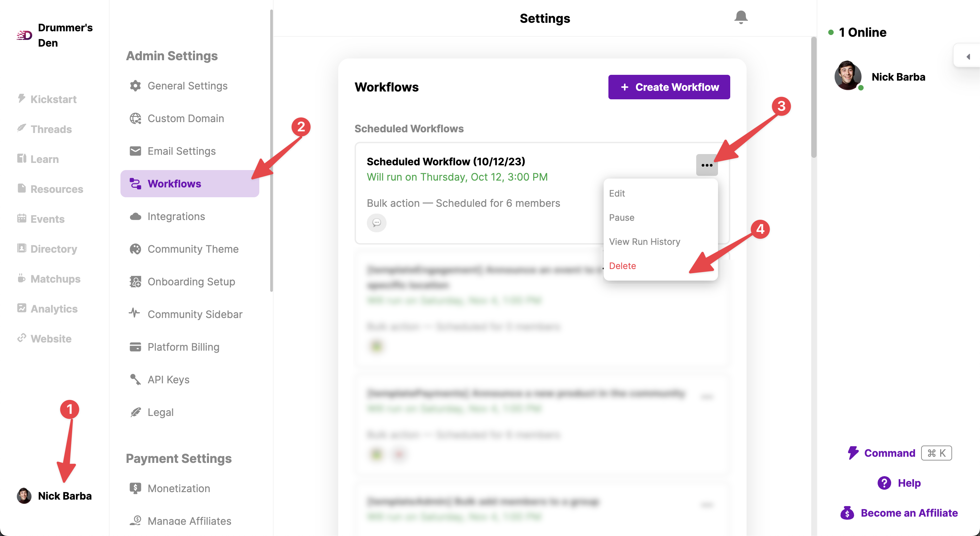
Task: Click Create Workflow button
Action: (x=669, y=87)
